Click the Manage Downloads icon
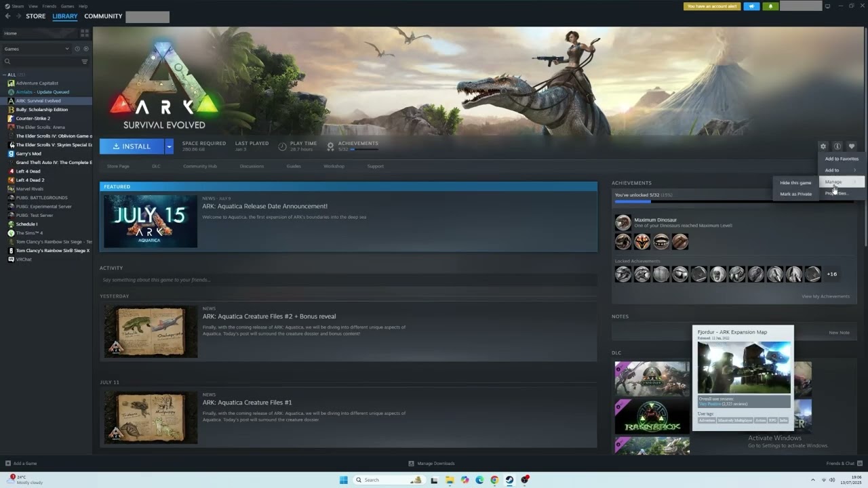 point(411,464)
